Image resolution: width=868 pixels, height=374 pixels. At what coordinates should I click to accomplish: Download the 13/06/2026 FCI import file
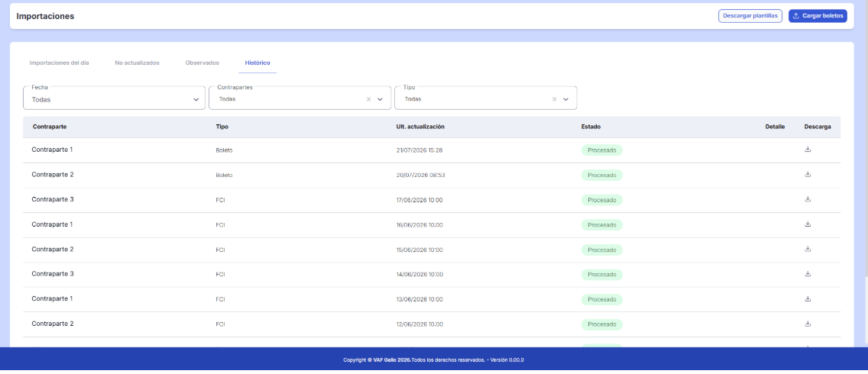point(808,298)
